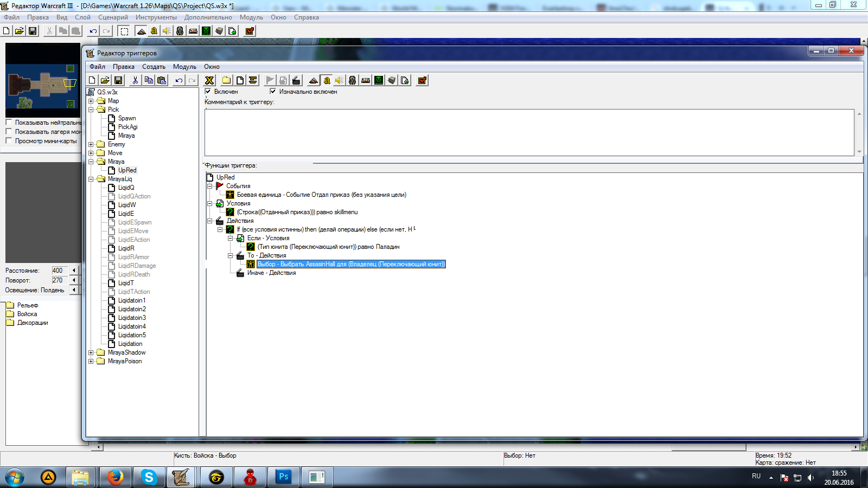Select the PickAgi trigger
868x488 pixels.
coord(128,127)
